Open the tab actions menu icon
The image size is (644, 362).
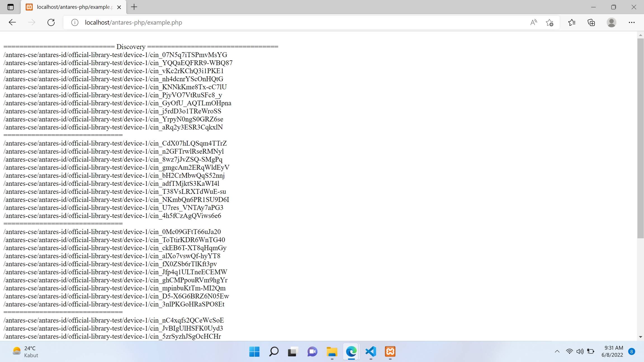pyautogui.click(x=11, y=7)
